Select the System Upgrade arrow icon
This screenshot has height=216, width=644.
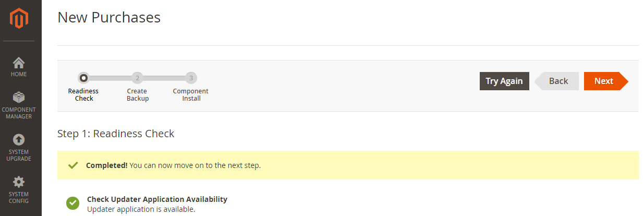click(x=19, y=140)
